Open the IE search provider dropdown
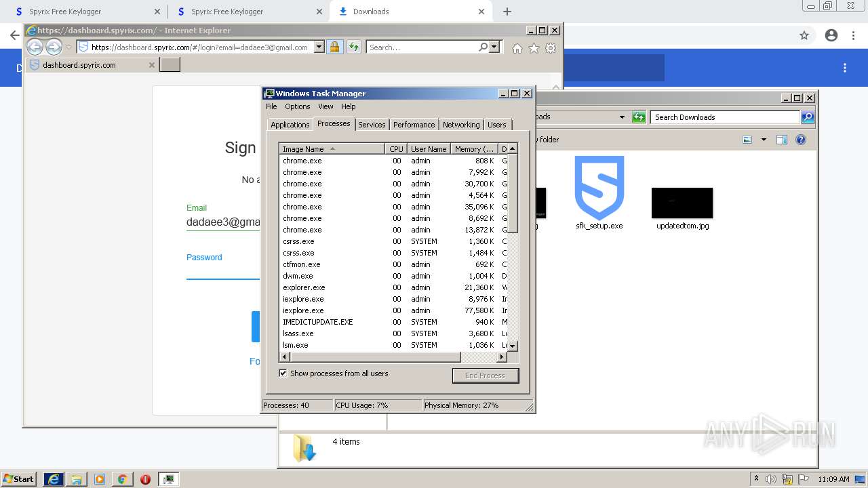The image size is (868, 488). (x=494, y=47)
